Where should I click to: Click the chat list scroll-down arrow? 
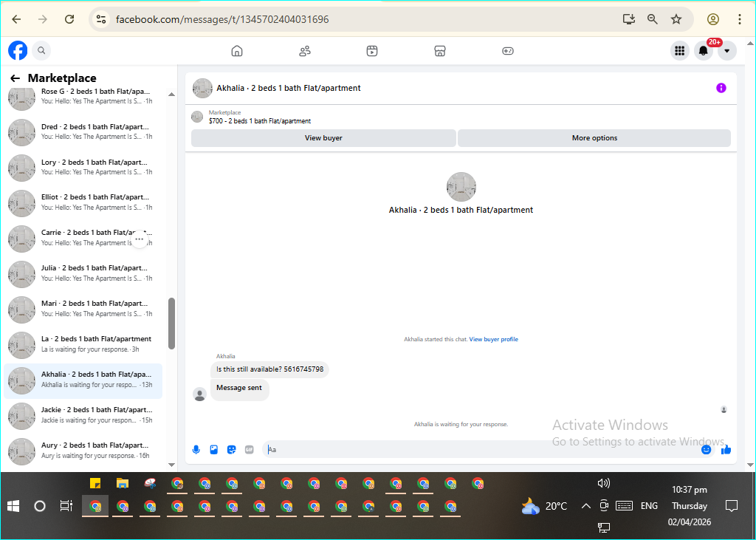(x=171, y=465)
